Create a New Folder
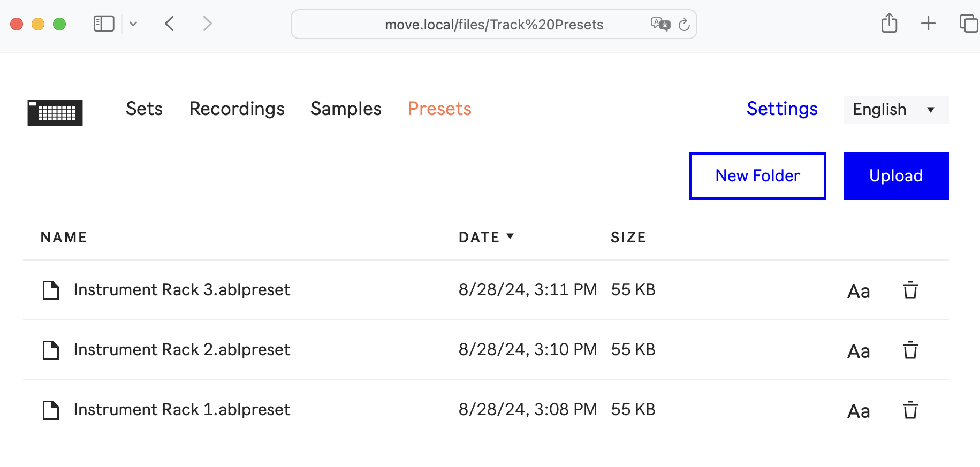Image resolution: width=980 pixels, height=467 pixels. pyautogui.click(x=757, y=176)
